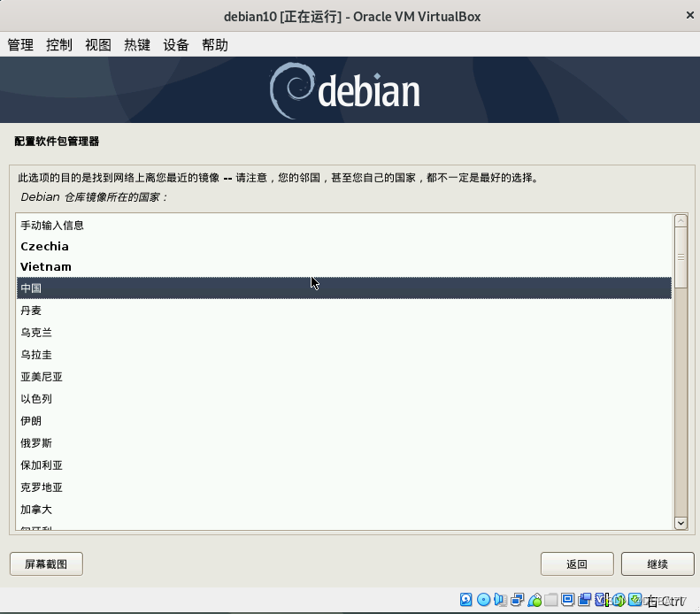The width and height of the screenshot is (700, 614).
Task: Click the 配置软件包管理器 heading
Action: click(x=57, y=142)
